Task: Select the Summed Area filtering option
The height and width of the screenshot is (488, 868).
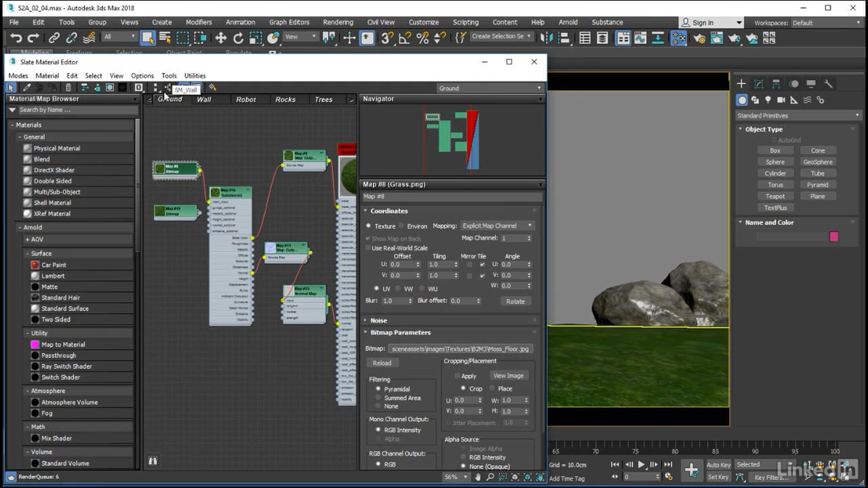Action: click(x=378, y=398)
